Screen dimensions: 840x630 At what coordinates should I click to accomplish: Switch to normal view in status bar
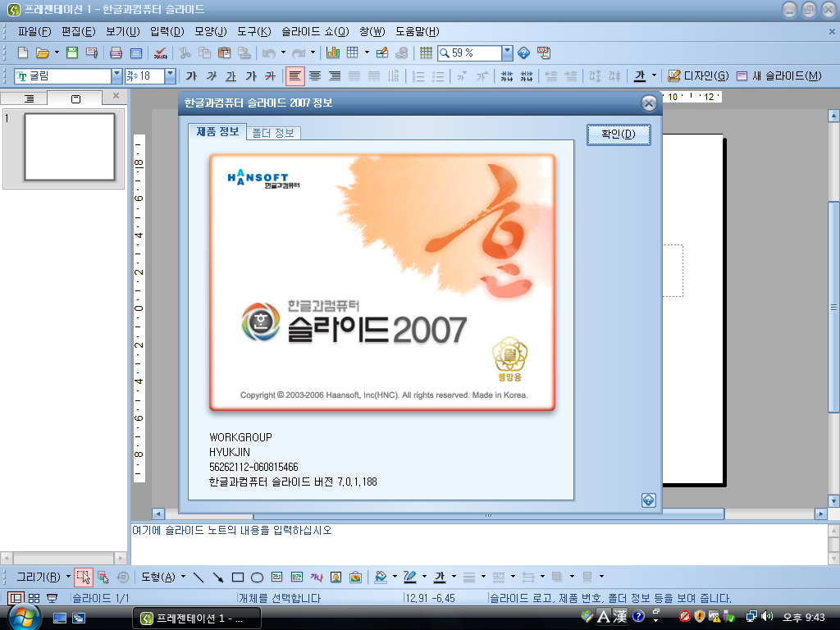click(16, 598)
